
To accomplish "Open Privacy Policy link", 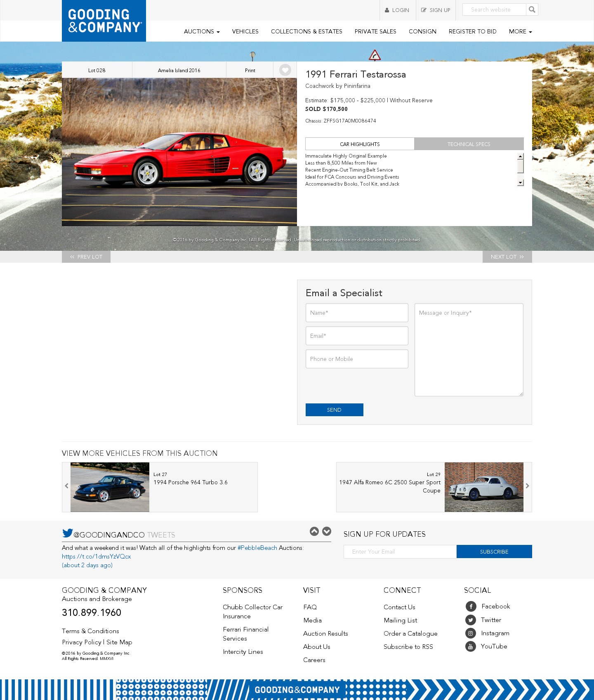I will point(82,642).
